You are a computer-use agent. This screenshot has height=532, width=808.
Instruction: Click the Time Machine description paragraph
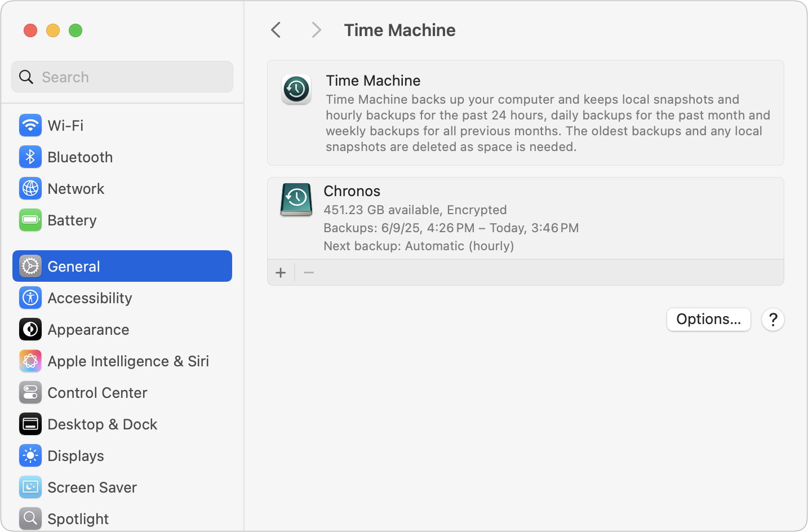pyautogui.click(x=548, y=123)
